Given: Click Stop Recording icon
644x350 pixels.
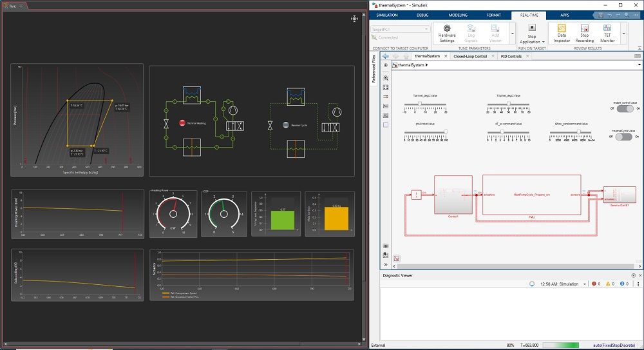Looking at the screenshot, I should point(585,28).
